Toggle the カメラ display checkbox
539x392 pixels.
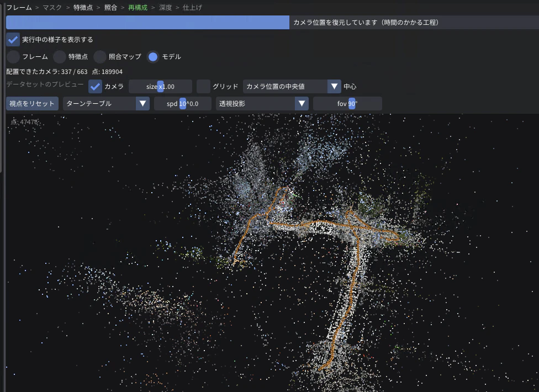click(95, 87)
